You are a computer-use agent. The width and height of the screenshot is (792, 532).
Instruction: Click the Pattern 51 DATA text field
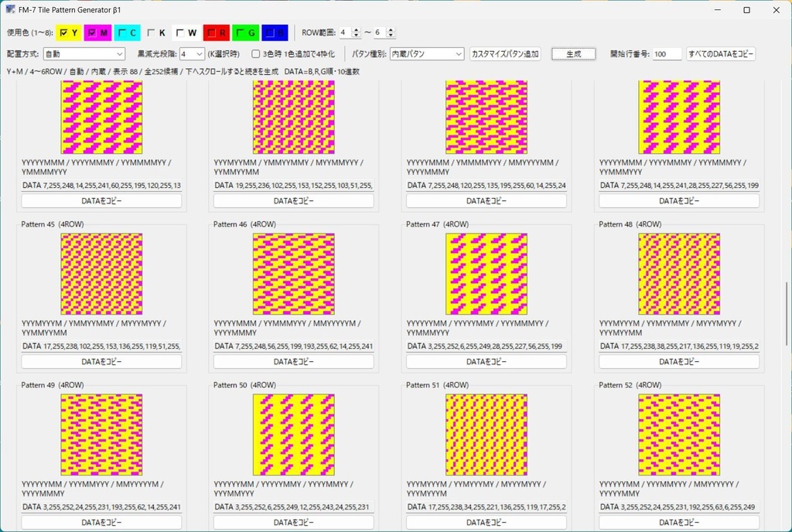point(486,506)
